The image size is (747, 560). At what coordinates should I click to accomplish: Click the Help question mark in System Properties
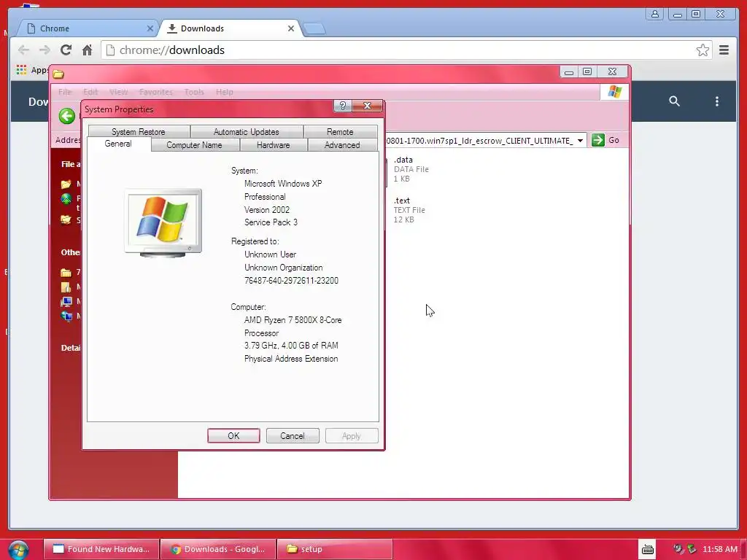click(343, 106)
